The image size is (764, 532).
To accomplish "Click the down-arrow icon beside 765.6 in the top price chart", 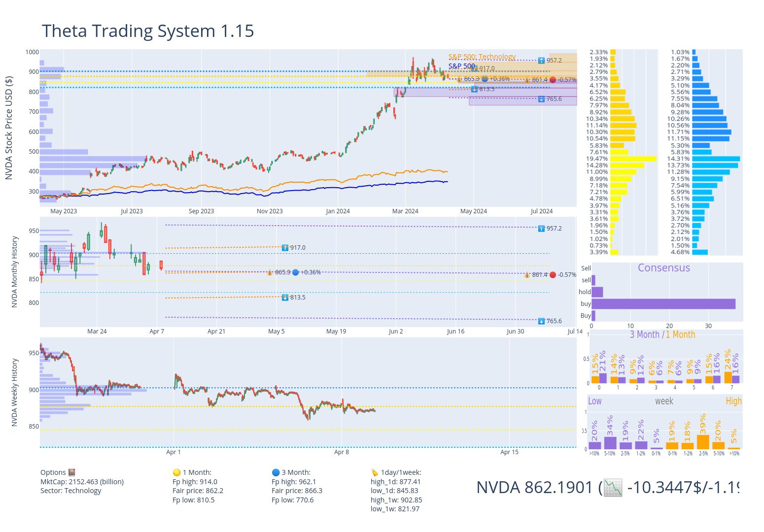I will pyautogui.click(x=541, y=99).
